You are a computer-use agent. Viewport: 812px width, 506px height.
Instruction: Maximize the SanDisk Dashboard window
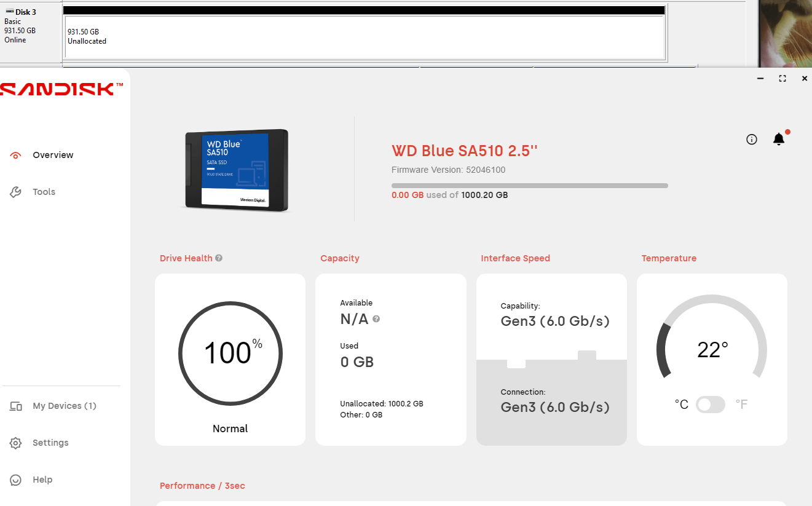[x=782, y=79]
